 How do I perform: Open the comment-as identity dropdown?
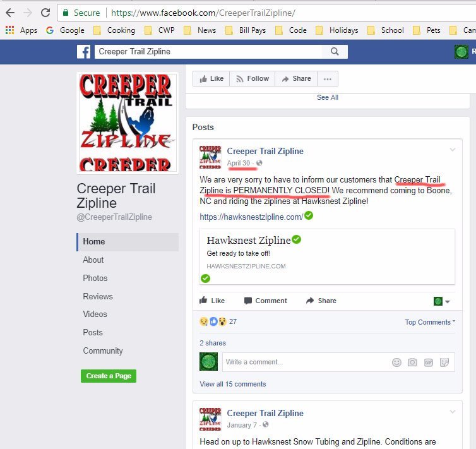[x=442, y=301]
